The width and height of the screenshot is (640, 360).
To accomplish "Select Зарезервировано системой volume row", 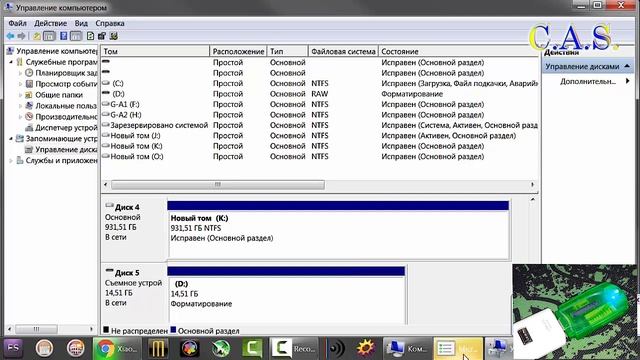I will (x=320, y=125).
